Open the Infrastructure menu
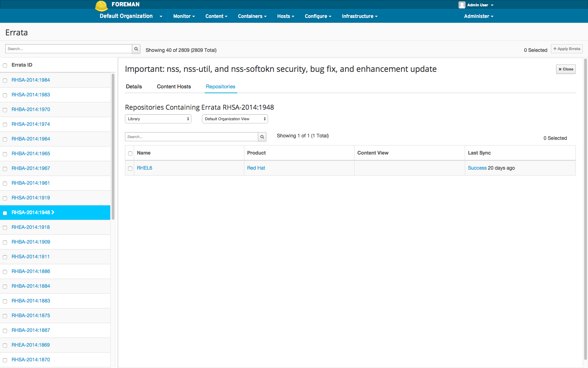Viewport: 588px width, 368px height. (359, 16)
